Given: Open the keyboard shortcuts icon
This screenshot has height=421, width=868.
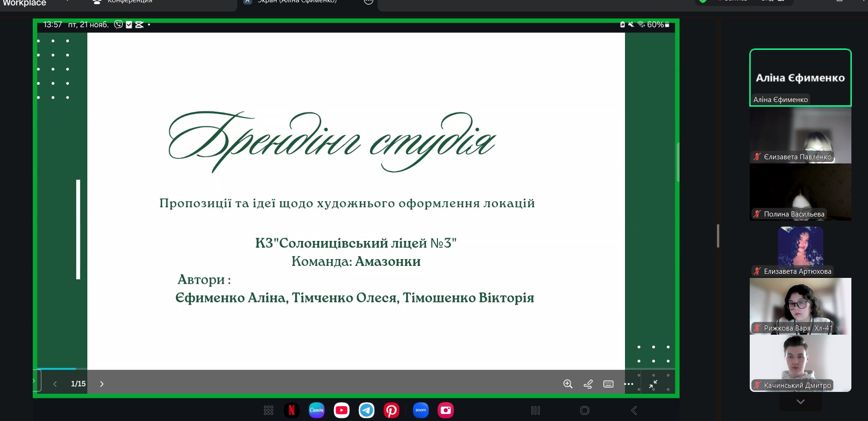Looking at the screenshot, I should point(608,384).
